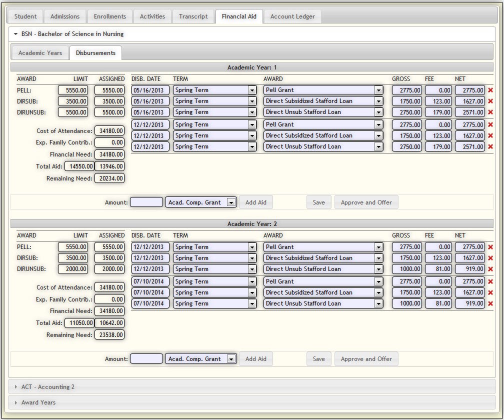Delete the 05/16/2013 Pell Grant disbursement row

(x=490, y=90)
